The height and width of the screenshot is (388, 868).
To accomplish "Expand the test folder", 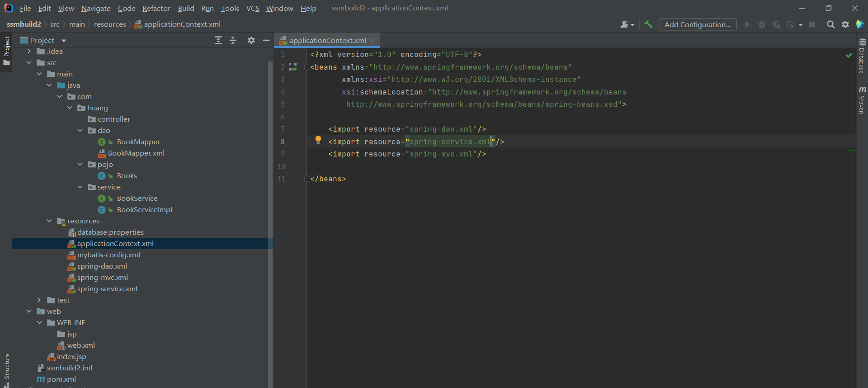I will point(39,300).
